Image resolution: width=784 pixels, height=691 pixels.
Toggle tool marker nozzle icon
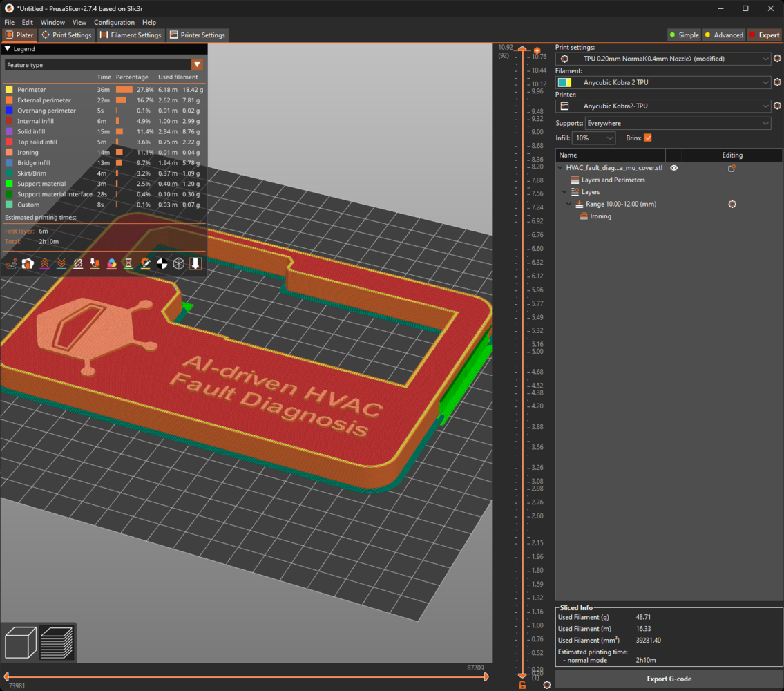[x=195, y=263]
